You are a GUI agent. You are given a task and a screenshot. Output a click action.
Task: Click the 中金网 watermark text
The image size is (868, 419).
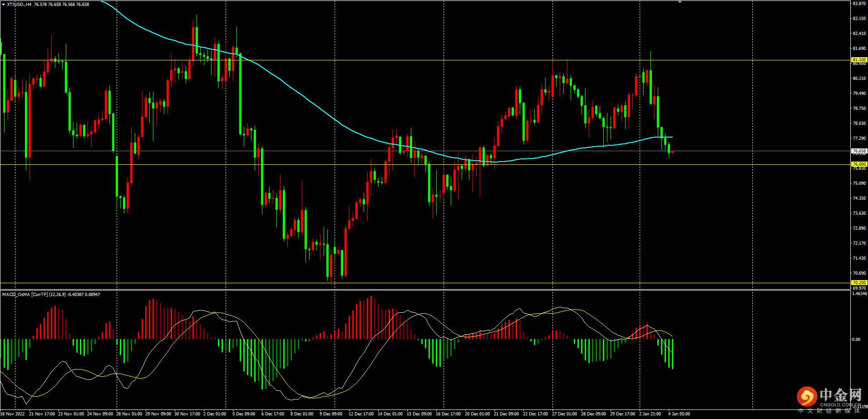tap(840, 394)
